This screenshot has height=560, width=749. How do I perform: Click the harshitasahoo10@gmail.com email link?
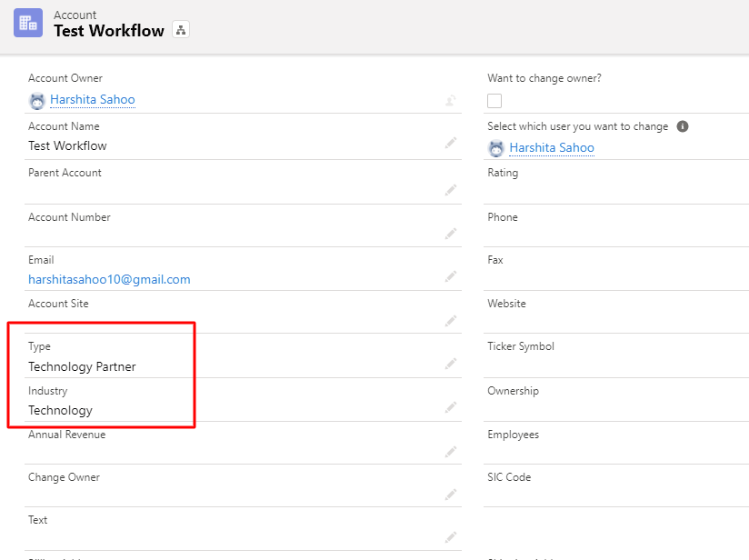click(x=109, y=279)
